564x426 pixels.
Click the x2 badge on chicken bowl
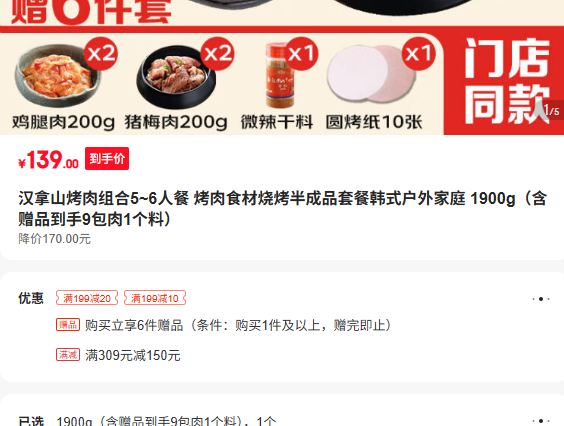(101, 54)
